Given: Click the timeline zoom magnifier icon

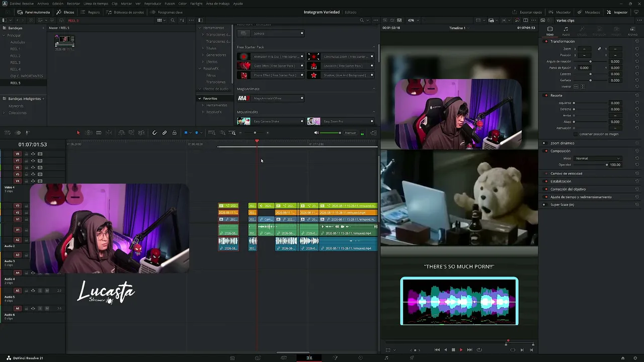Looking at the screenshot, I should (x=233, y=133).
